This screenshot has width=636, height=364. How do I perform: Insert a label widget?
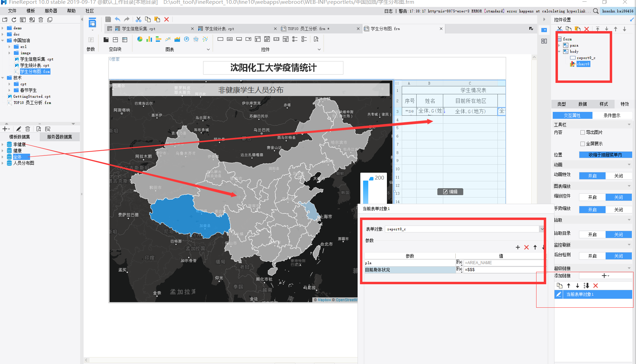tap(230, 39)
